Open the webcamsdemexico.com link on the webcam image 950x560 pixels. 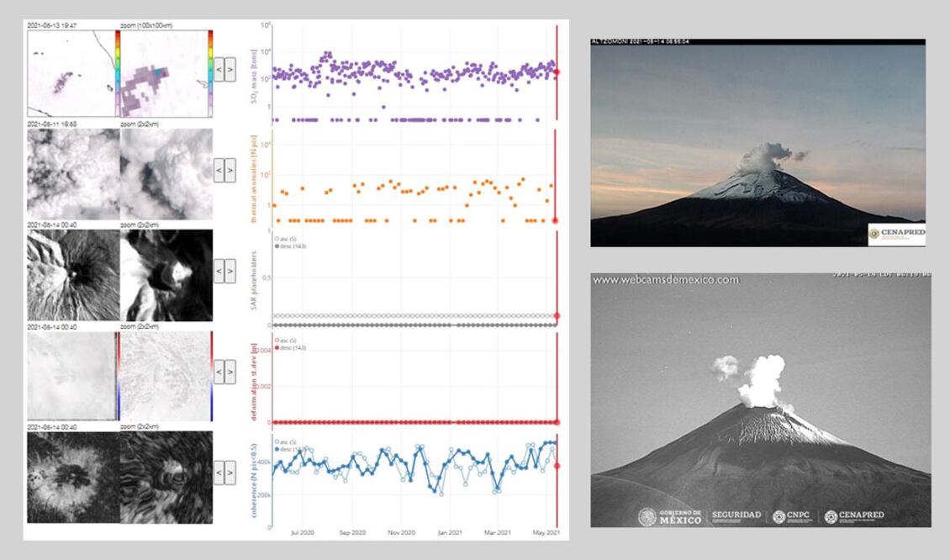(666, 280)
